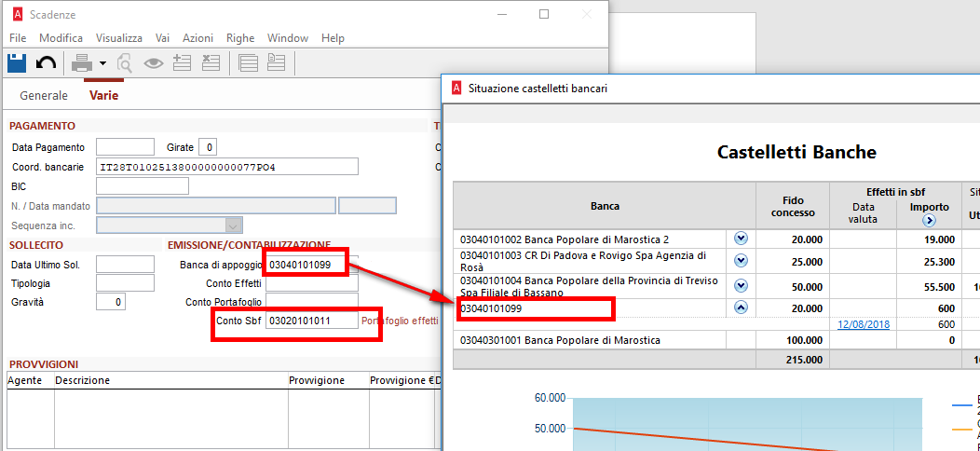Click the blue arrow icon under Importo header
The image size is (980, 451).
tap(929, 220)
